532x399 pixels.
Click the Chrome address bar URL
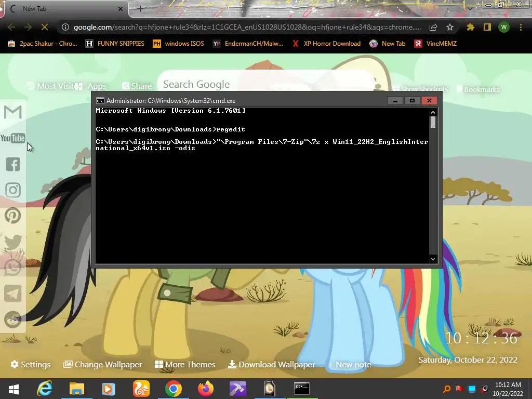pyautogui.click(x=247, y=27)
